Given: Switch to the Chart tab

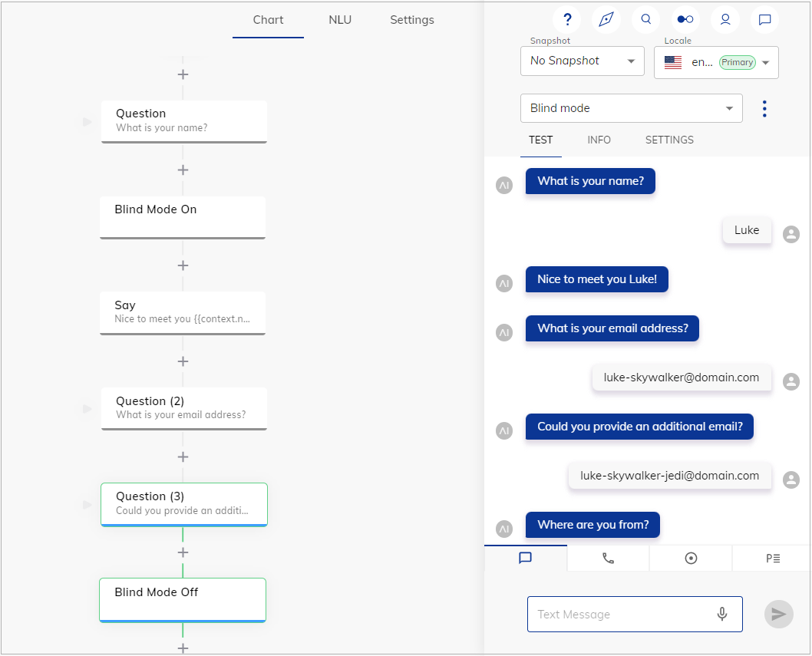Looking at the screenshot, I should (268, 20).
